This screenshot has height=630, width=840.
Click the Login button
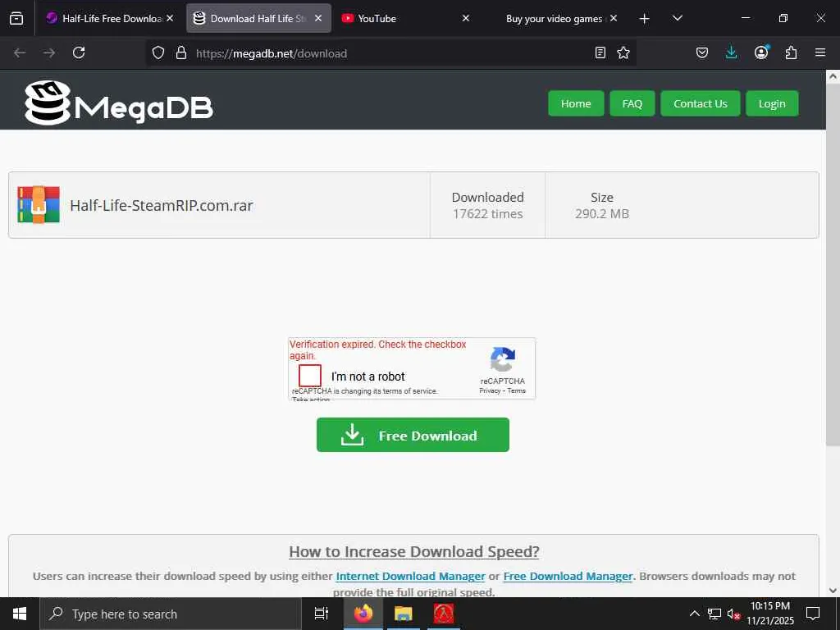772,103
